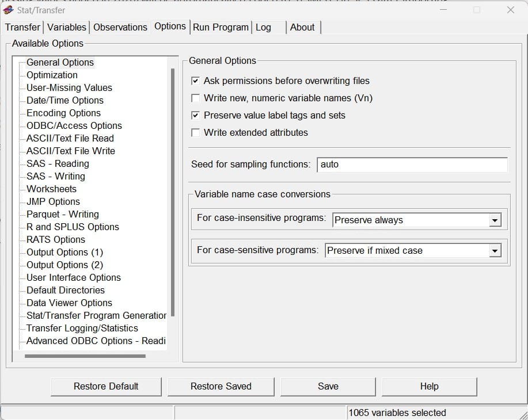This screenshot has width=528, height=420.
Task: Open Default Directories options
Action: click(66, 290)
